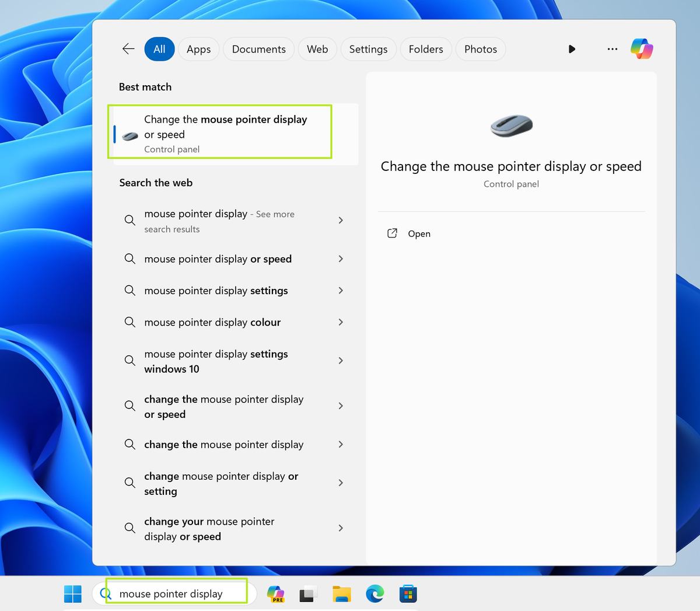
Task: Click the search highlights play icon
Action: pos(572,49)
